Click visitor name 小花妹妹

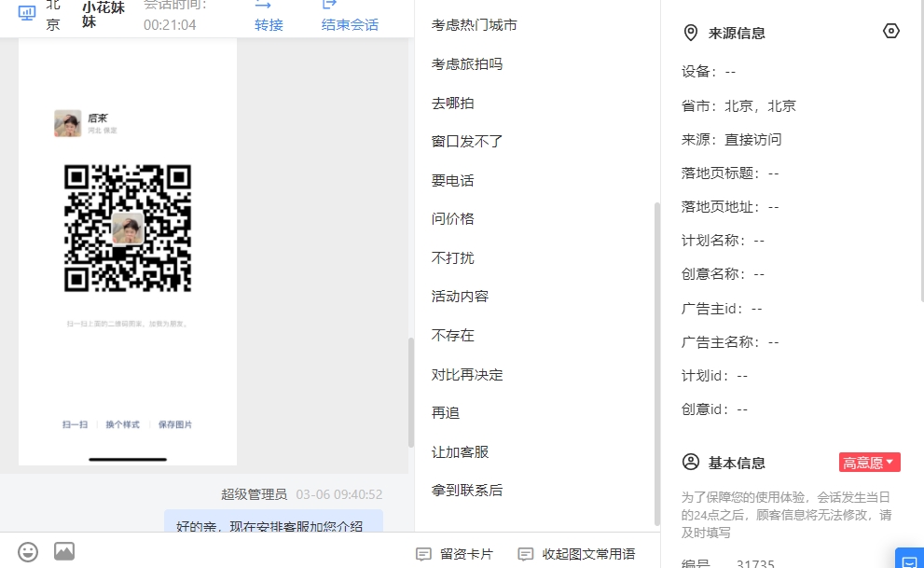pos(103,15)
